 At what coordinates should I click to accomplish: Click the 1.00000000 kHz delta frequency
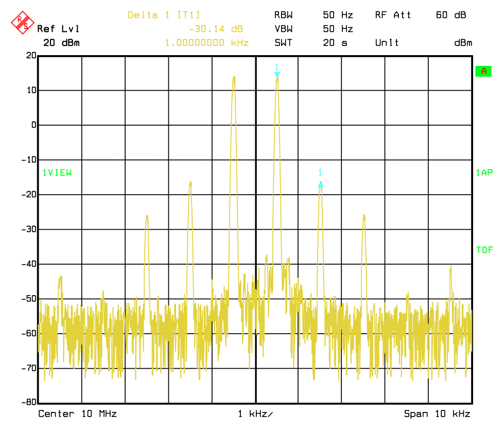tap(206, 43)
